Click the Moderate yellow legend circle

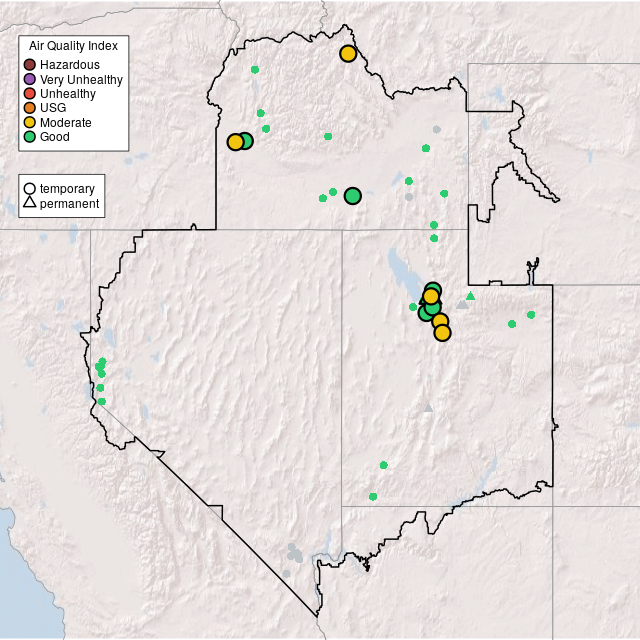pyautogui.click(x=30, y=123)
